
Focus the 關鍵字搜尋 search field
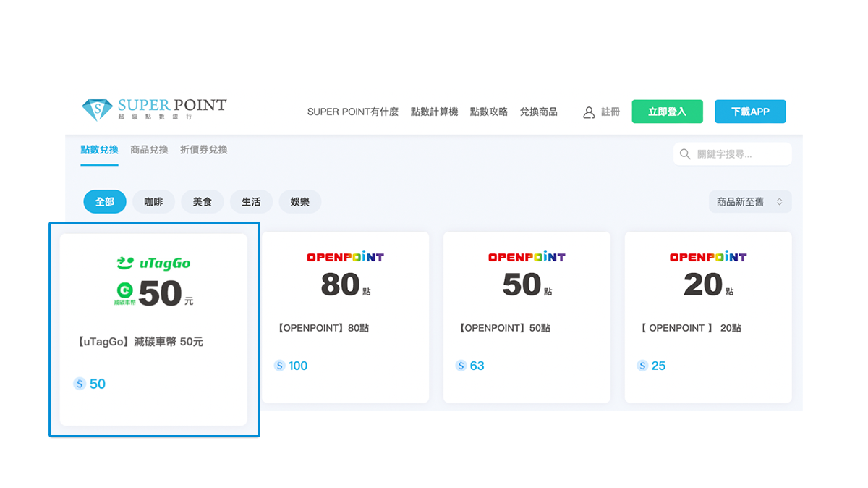coord(733,153)
